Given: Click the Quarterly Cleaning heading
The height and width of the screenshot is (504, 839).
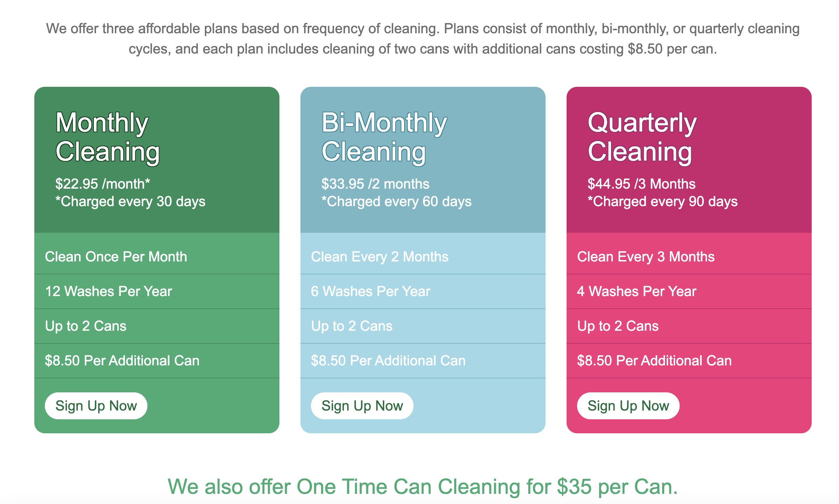Looking at the screenshot, I should 640,136.
